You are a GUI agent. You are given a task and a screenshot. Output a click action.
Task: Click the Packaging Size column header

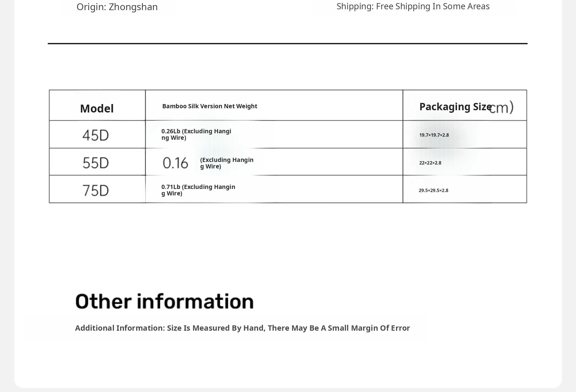tap(455, 107)
